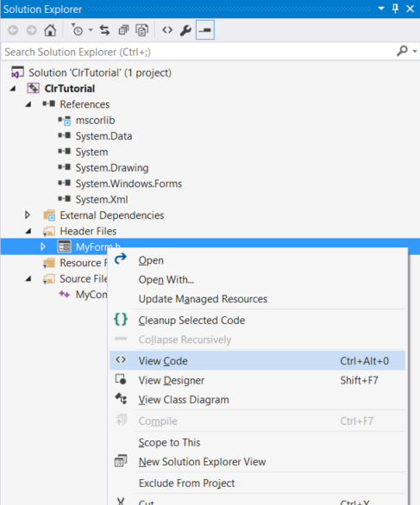The image size is (420, 505).
Task: Click the Home icon in toolbar
Action: (50, 30)
